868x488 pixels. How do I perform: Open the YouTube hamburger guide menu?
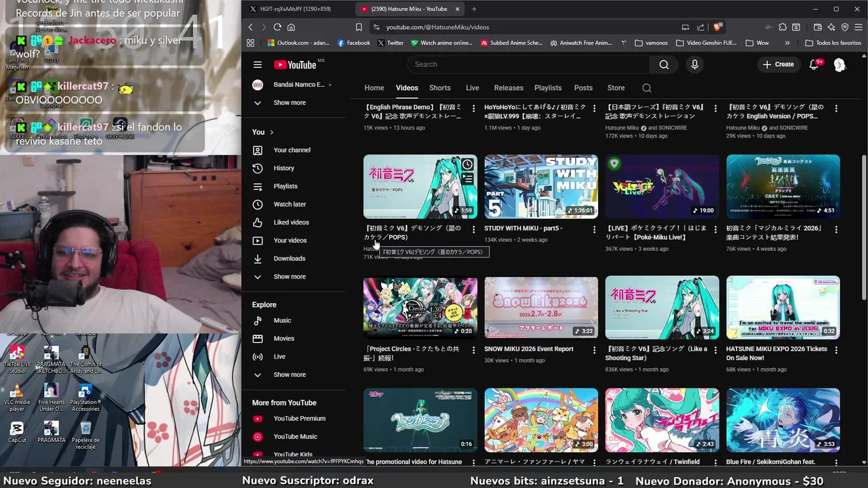click(x=258, y=64)
